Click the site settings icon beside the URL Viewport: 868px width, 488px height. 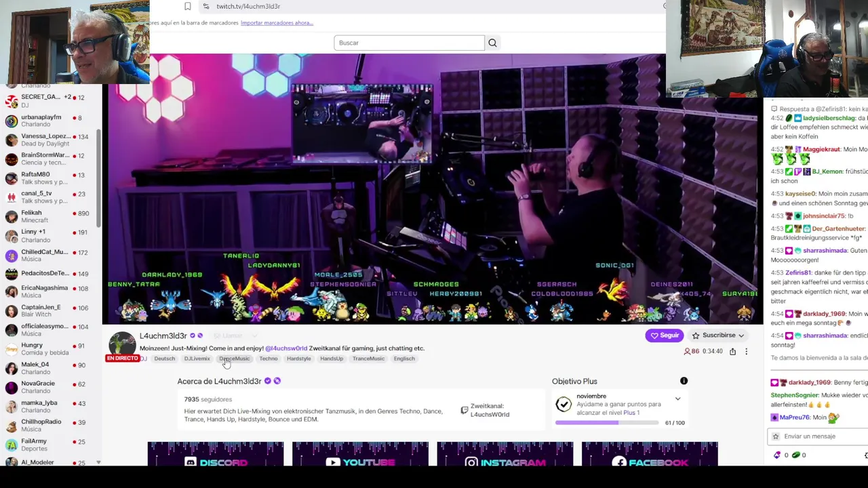pos(205,6)
